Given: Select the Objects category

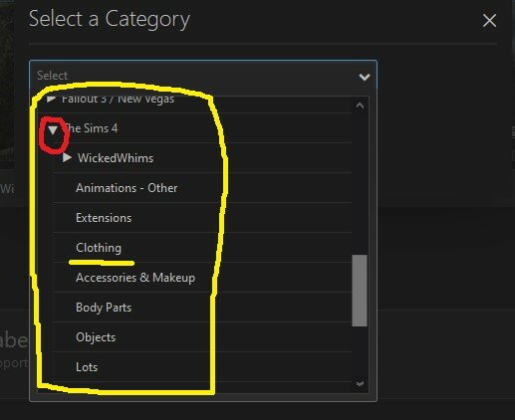Looking at the screenshot, I should click(96, 337).
